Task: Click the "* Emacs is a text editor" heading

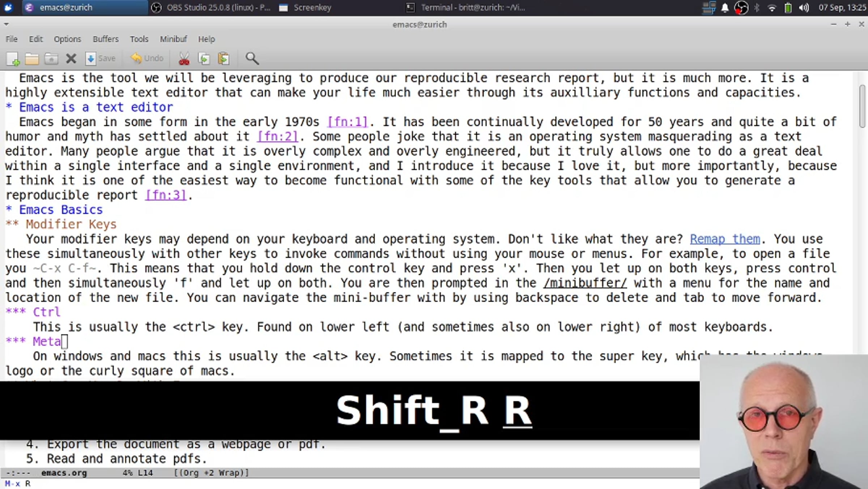Action: tap(89, 107)
